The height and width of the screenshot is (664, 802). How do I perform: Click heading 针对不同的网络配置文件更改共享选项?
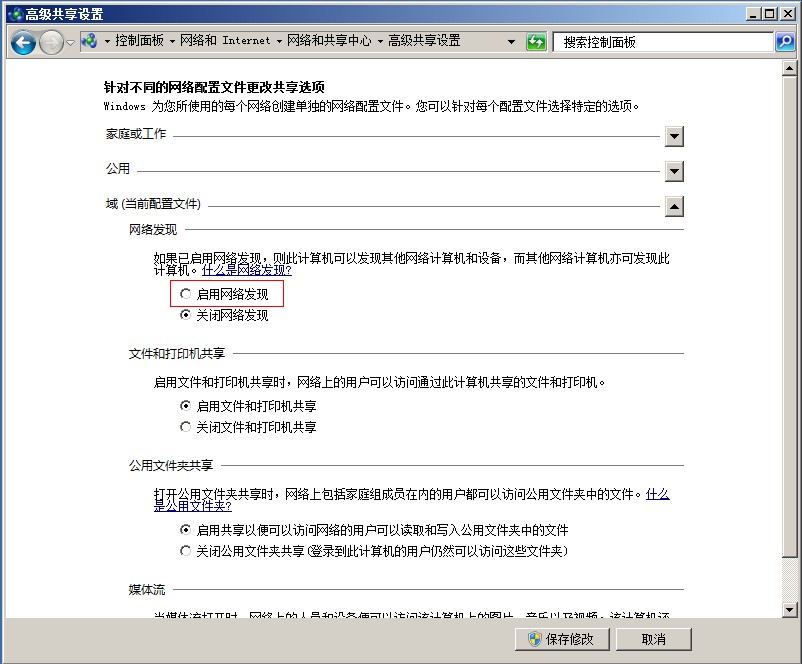[214, 87]
